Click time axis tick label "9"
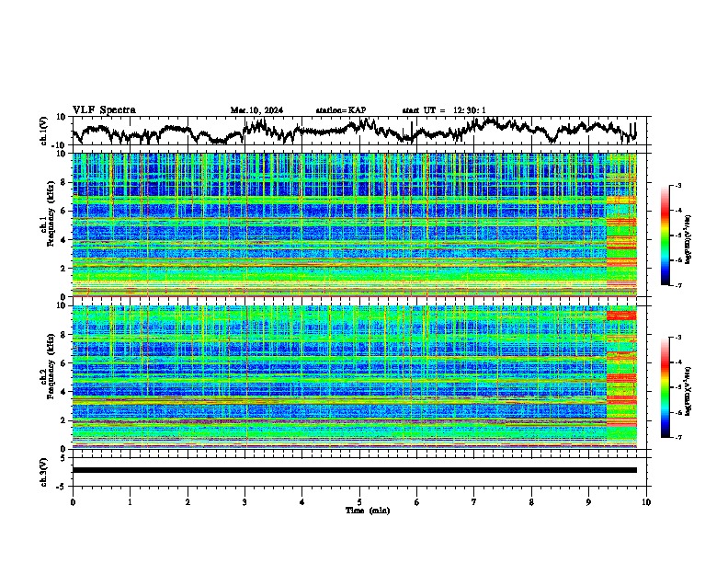The image size is (728, 563). pyautogui.click(x=588, y=502)
